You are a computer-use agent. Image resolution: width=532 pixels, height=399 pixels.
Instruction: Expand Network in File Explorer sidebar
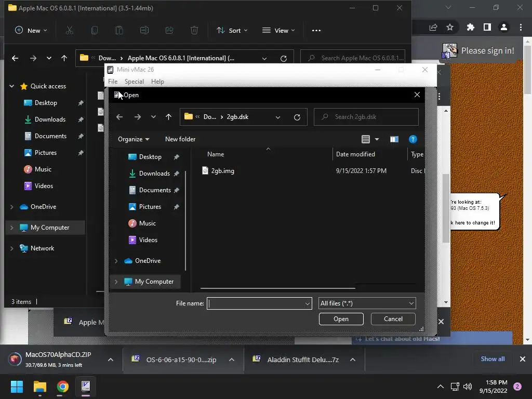point(12,248)
